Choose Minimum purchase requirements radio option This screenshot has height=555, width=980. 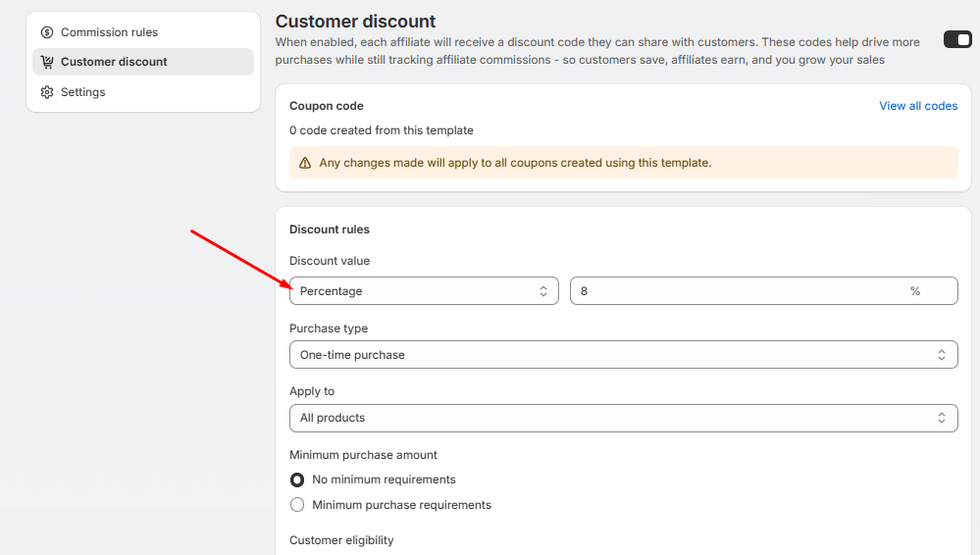click(x=297, y=505)
